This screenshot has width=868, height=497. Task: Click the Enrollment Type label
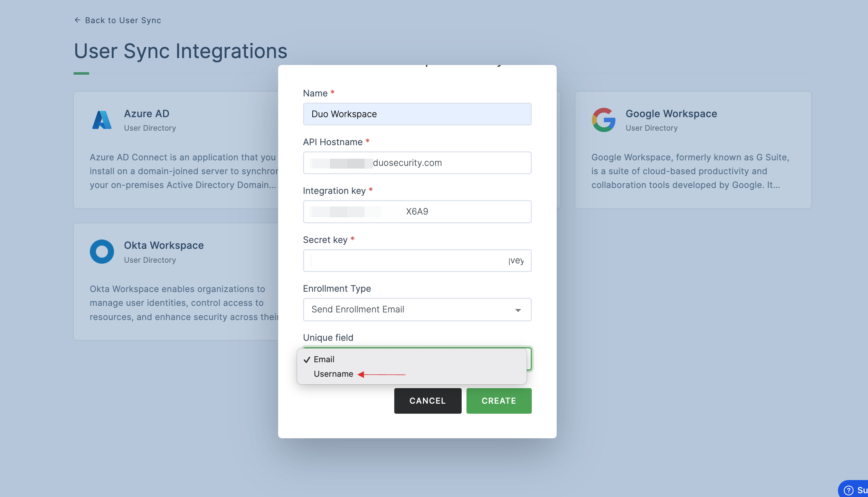coord(337,289)
